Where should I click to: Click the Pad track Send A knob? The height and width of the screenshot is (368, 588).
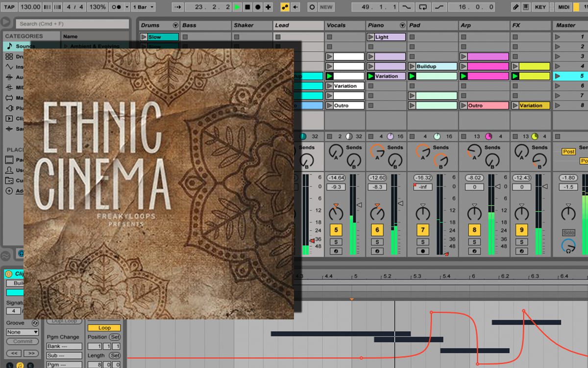tap(422, 151)
